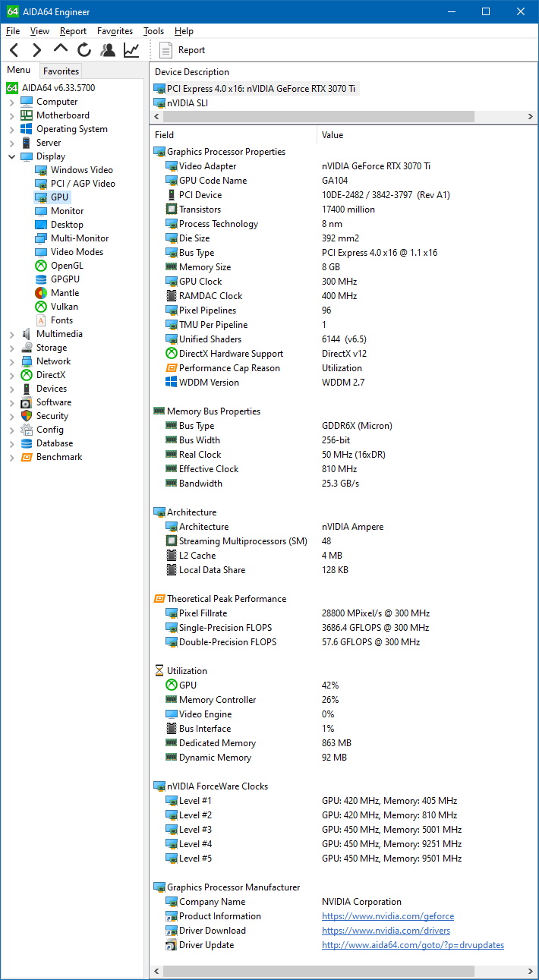This screenshot has width=539, height=980.
Task: Follow the Driver Update aida64 link
Action: click(x=412, y=945)
